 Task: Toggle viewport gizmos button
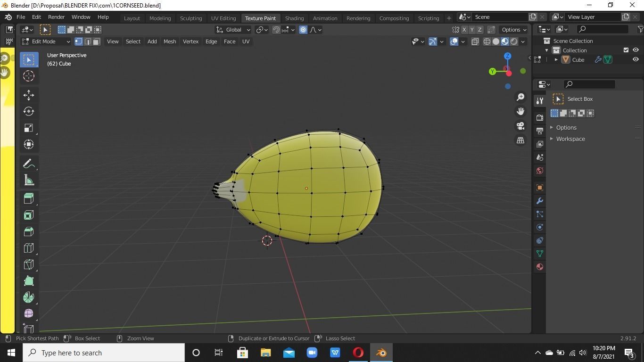pos(432,41)
